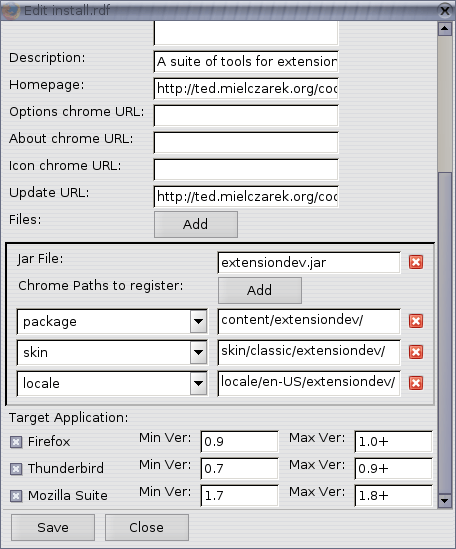Edit the skin/classic/extensiondev/ path field
456x549 pixels.
tap(309, 352)
